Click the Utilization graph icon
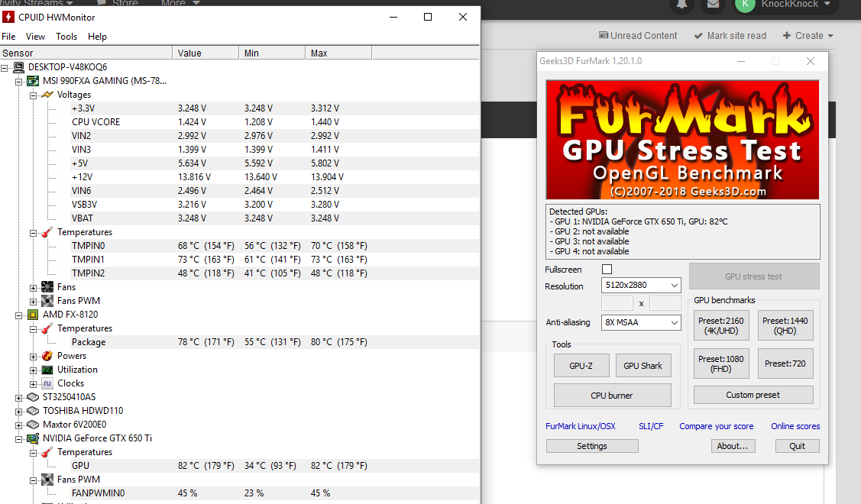861x504 pixels. (x=47, y=370)
